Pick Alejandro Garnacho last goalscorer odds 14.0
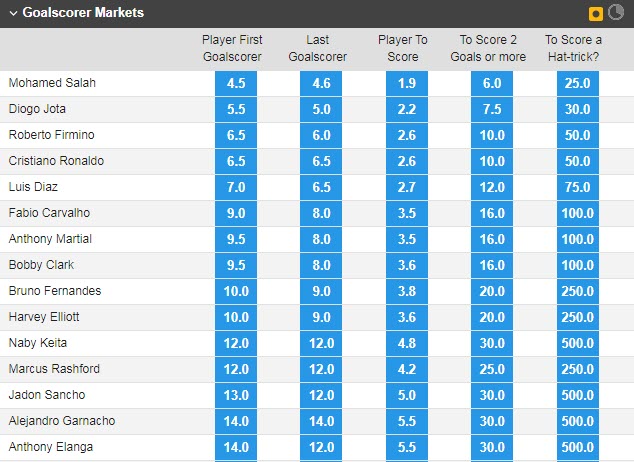Screen dimensions: 634x462 click(321, 421)
